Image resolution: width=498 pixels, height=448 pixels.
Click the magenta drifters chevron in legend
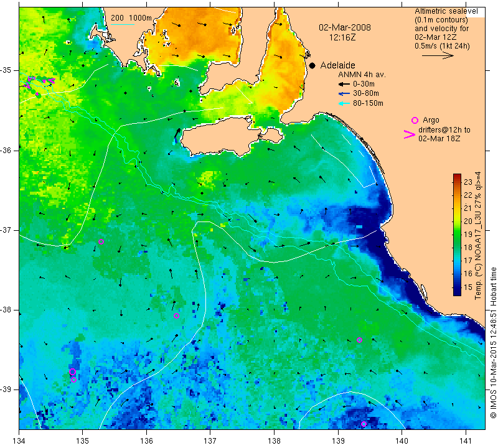(x=409, y=134)
